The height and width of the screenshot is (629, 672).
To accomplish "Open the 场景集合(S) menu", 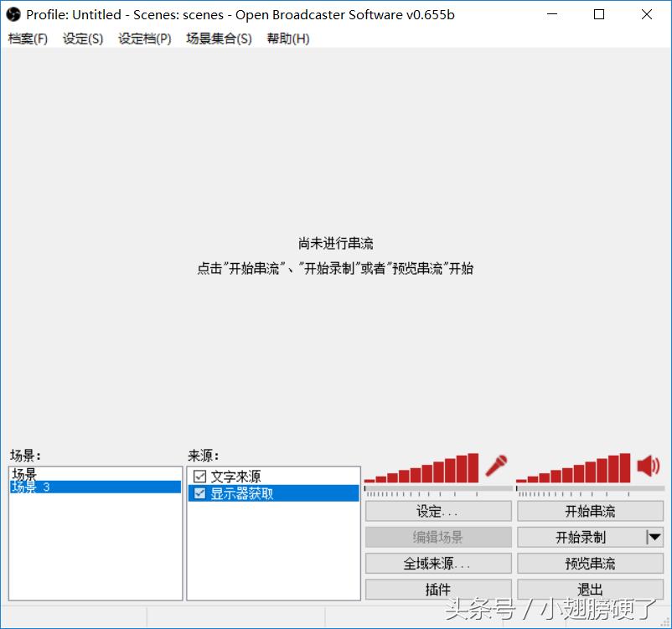I will [219, 39].
